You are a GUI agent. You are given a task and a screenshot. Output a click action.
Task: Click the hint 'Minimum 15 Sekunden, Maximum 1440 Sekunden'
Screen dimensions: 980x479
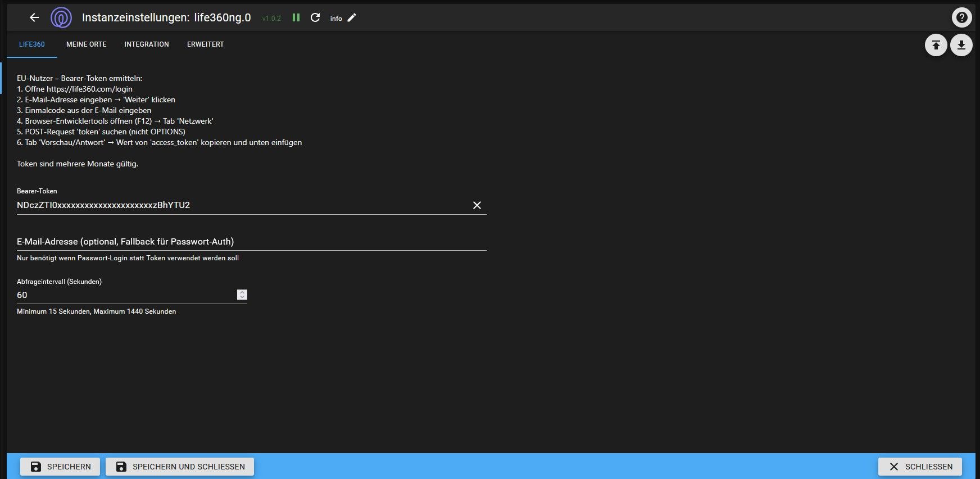pyautogui.click(x=97, y=311)
